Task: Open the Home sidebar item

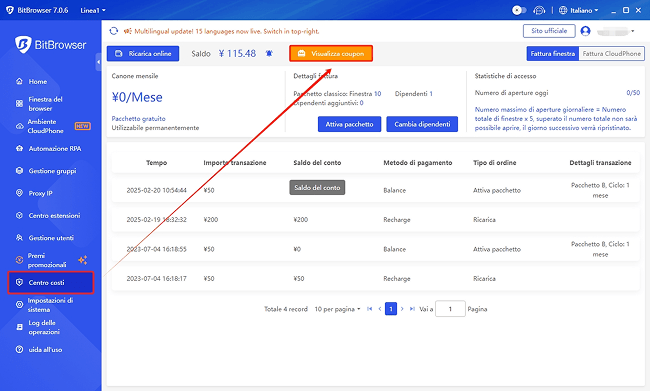Action: tap(37, 82)
